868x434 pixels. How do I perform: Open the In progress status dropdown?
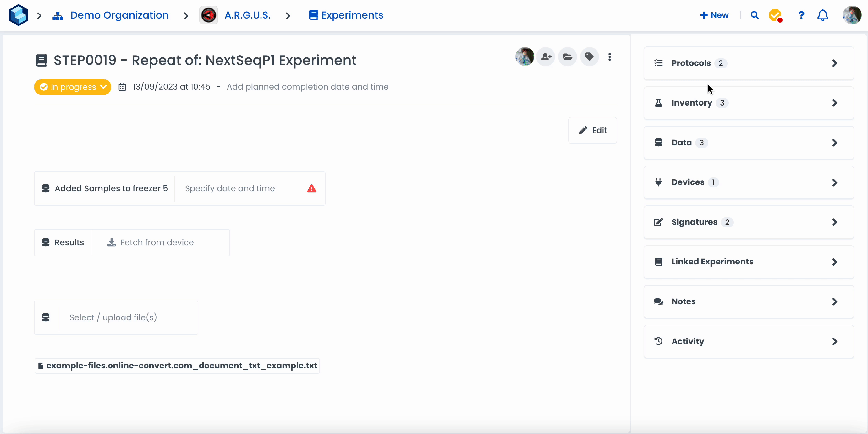click(x=73, y=87)
